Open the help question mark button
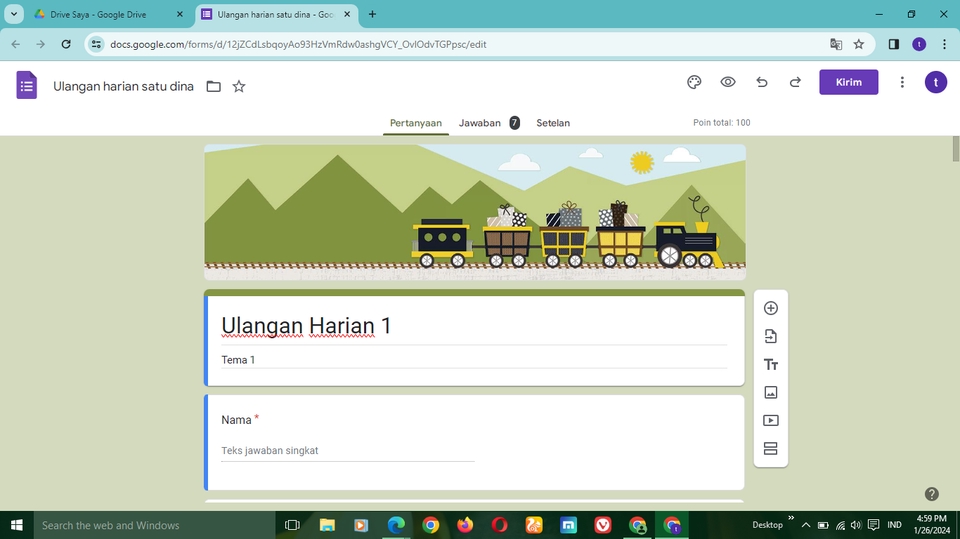The image size is (960, 539). coord(931,494)
